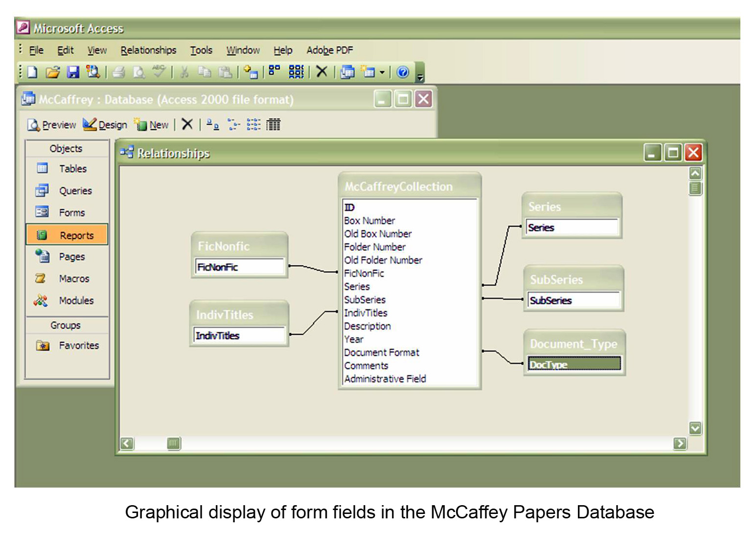The height and width of the screenshot is (536, 756).
Task: Click Delete X in database window toolbar
Action: tap(187, 124)
